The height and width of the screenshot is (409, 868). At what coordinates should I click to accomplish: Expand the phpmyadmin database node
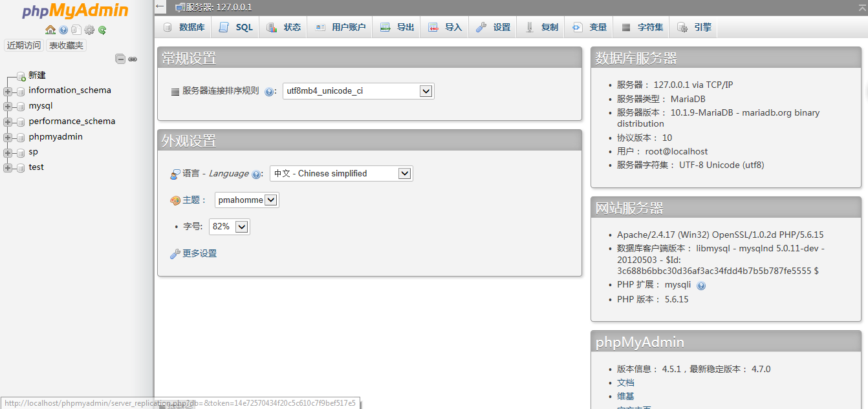coord(8,138)
